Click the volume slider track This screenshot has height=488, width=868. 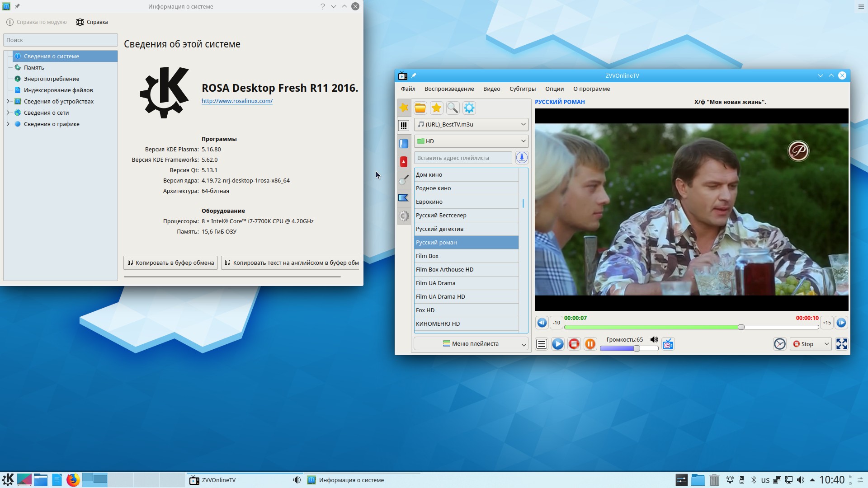[x=628, y=348]
